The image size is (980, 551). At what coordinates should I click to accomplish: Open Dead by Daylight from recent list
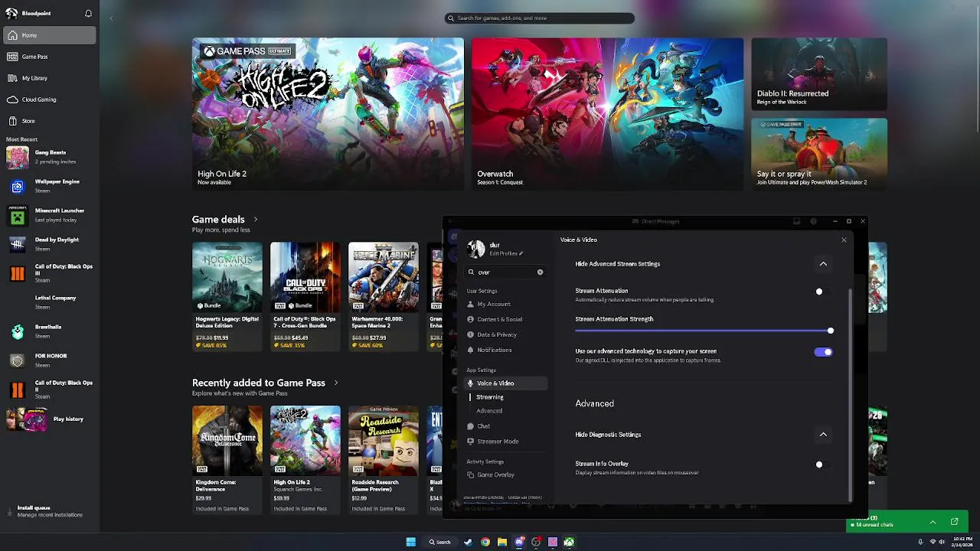50,244
